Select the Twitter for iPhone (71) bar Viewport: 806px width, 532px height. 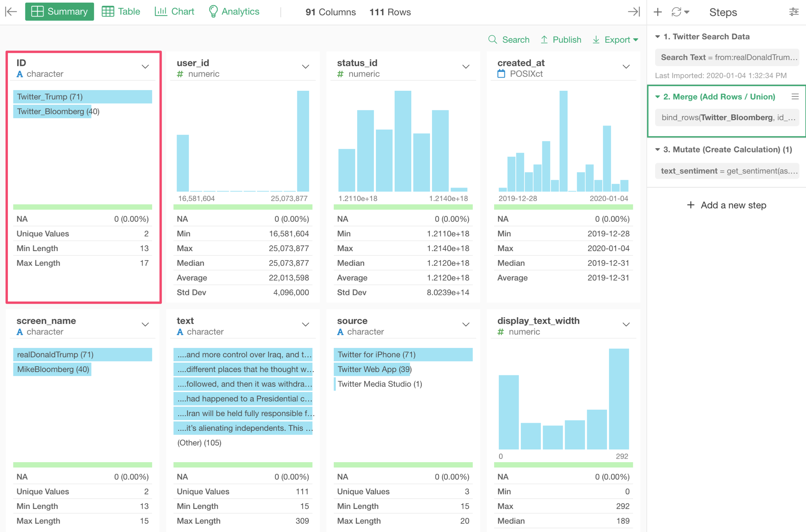pyautogui.click(x=403, y=355)
